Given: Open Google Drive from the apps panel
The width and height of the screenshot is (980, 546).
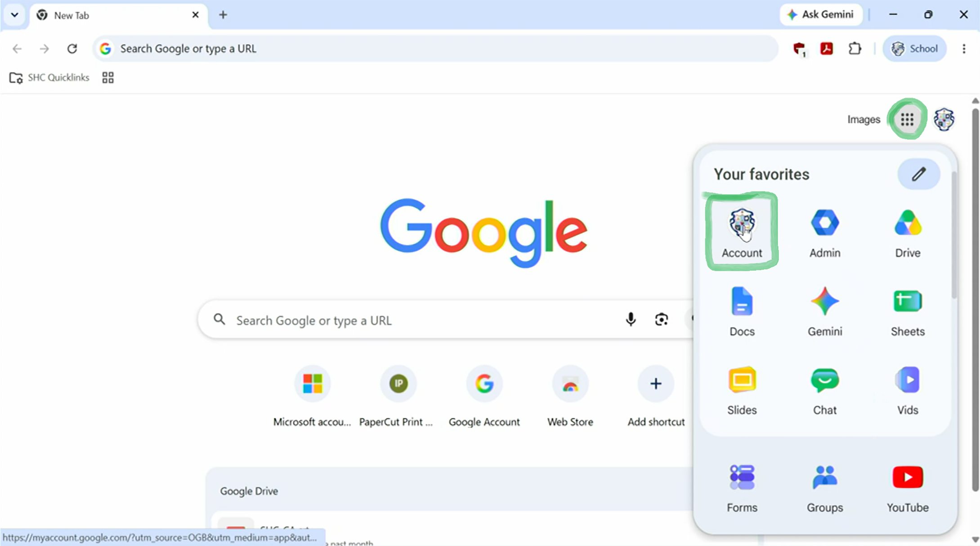Looking at the screenshot, I should [907, 232].
